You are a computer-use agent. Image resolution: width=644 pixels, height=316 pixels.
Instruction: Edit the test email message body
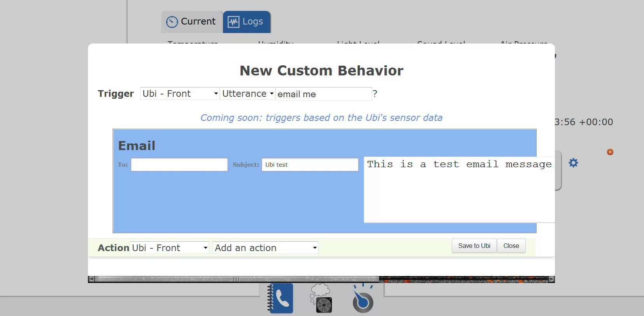[x=459, y=190]
